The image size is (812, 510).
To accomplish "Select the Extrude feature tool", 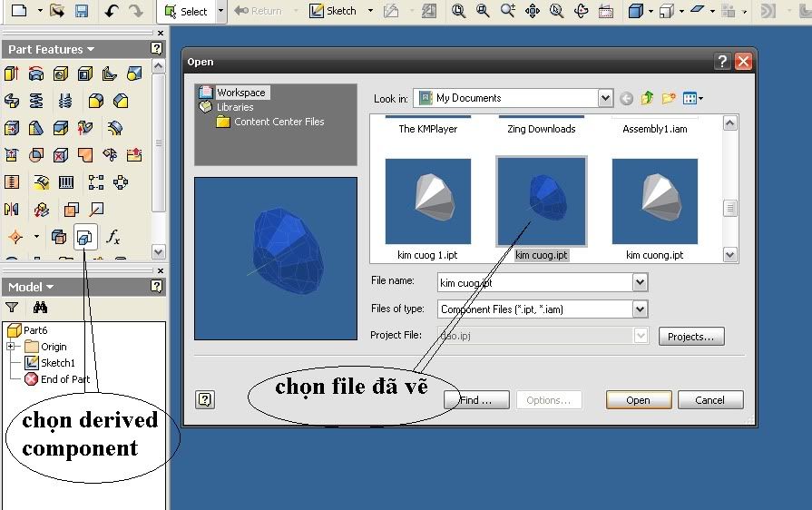I will coord(12,74).
